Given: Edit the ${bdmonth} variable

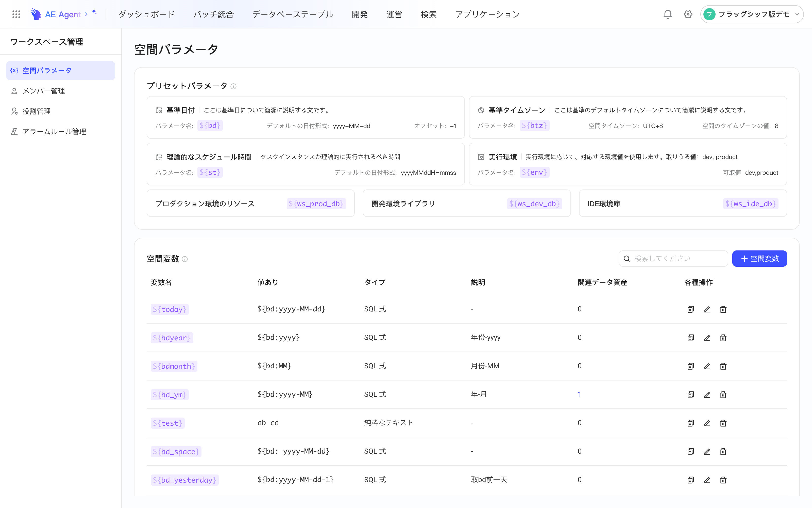Looking at the screenshot, I should (x=707, y=366).
